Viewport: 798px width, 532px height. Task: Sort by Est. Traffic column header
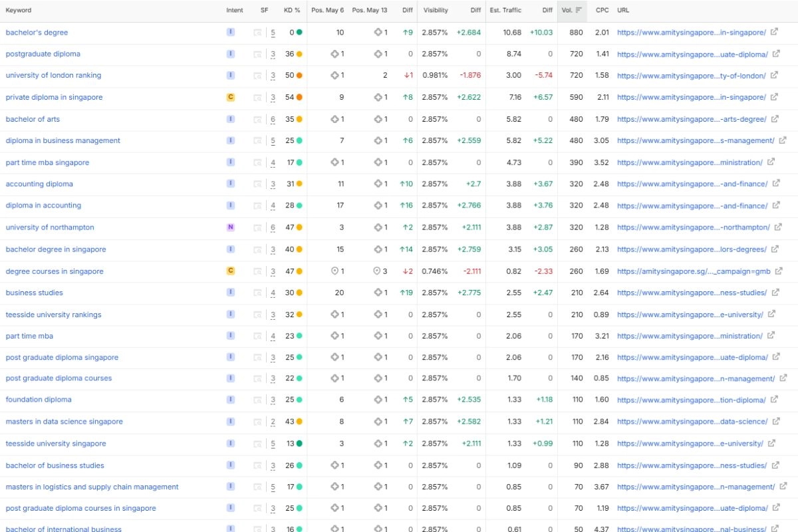click(505, 10)
